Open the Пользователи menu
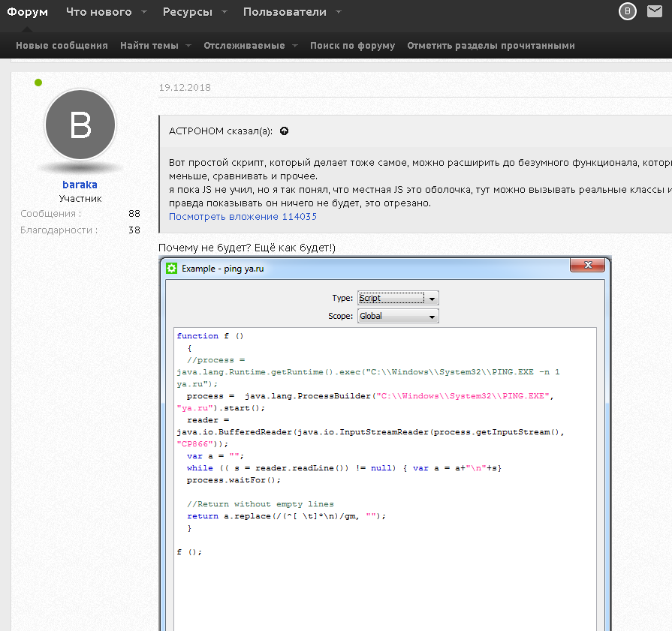The height and width of the screenshot is (631, 672). point(285,12)
